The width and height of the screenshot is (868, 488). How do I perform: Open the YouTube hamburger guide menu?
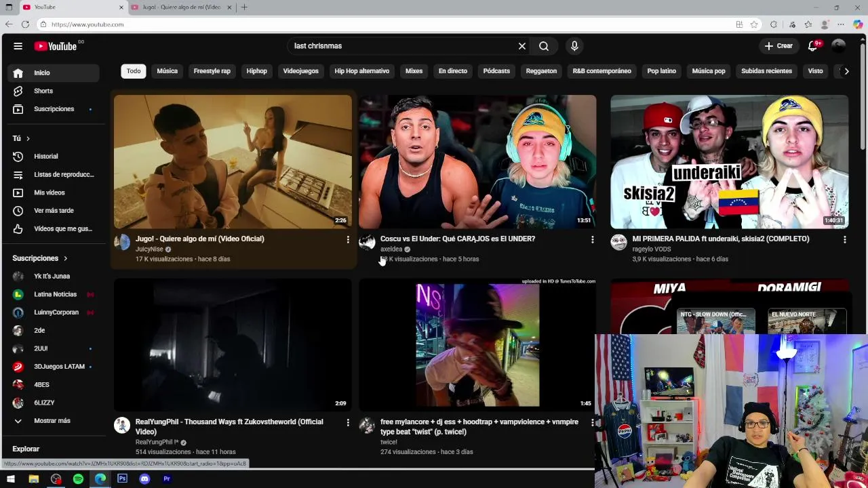[18, 46]
